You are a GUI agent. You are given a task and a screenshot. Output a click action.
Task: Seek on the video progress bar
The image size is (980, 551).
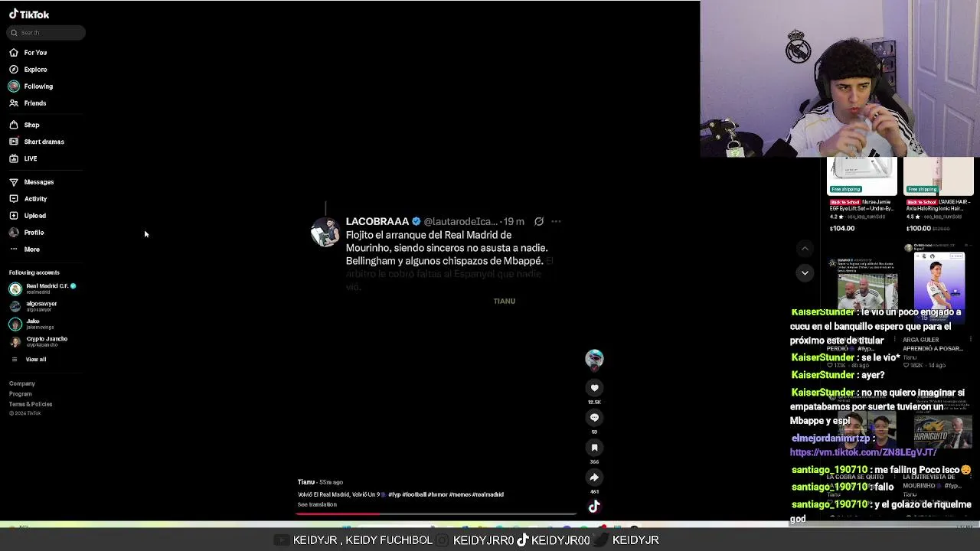pos(436,514)
